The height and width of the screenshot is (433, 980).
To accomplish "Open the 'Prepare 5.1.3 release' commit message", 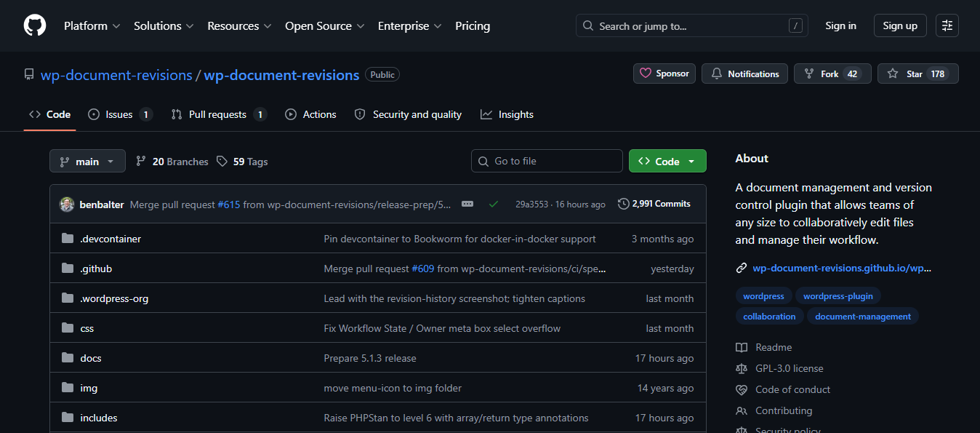I will coord(370,358).
